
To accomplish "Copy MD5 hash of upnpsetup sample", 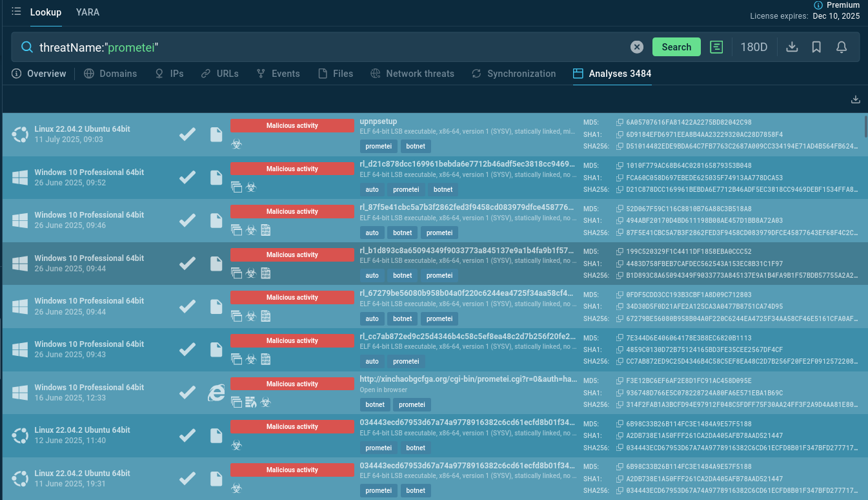I will point(620,123).
